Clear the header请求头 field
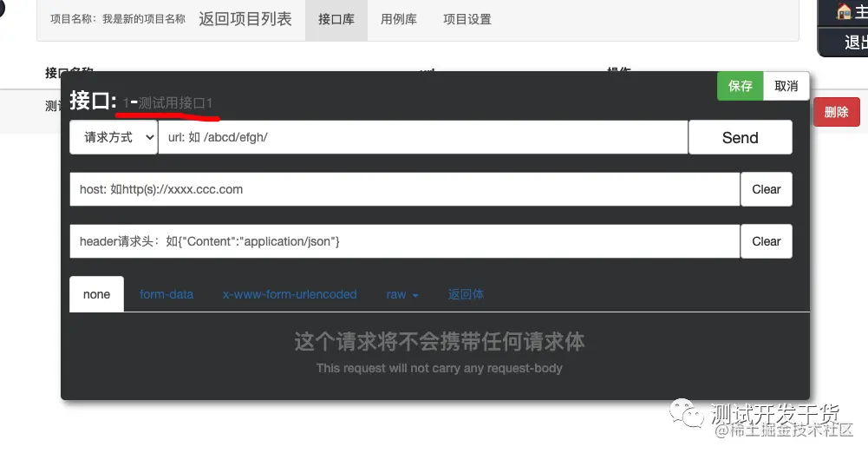The height and width of the screenshot is (453, 868). pyautogui.click(x=767, y=241)
